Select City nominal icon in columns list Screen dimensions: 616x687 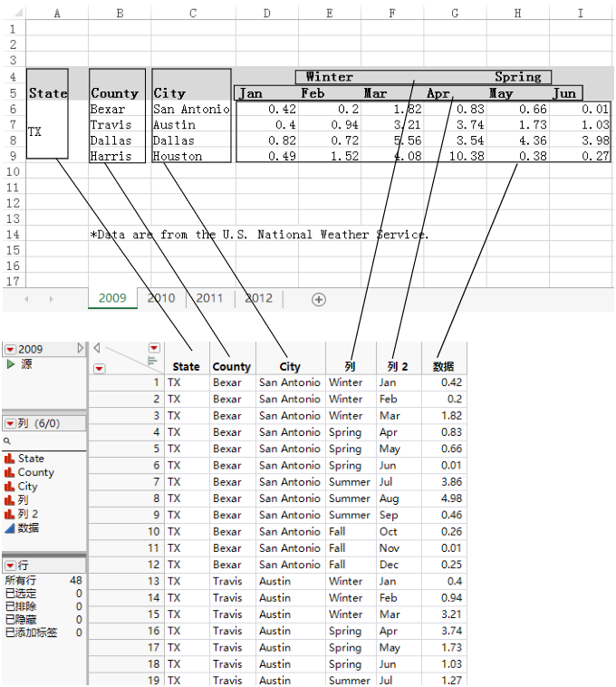(9, 487)
